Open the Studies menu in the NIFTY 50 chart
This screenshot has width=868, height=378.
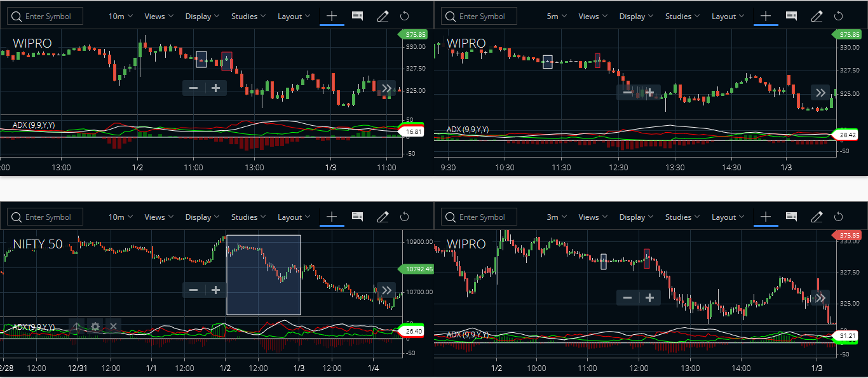tap(248, 217)
